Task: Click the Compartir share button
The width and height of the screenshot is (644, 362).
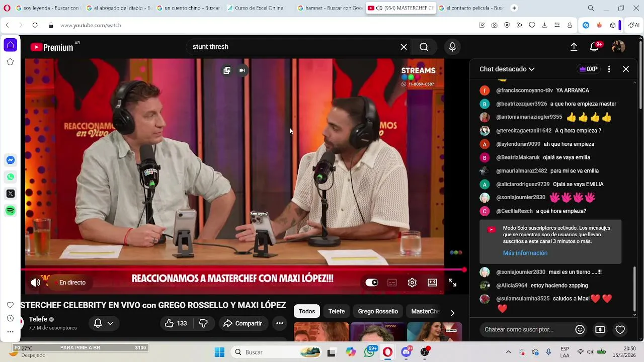Action: click(243, 323)
